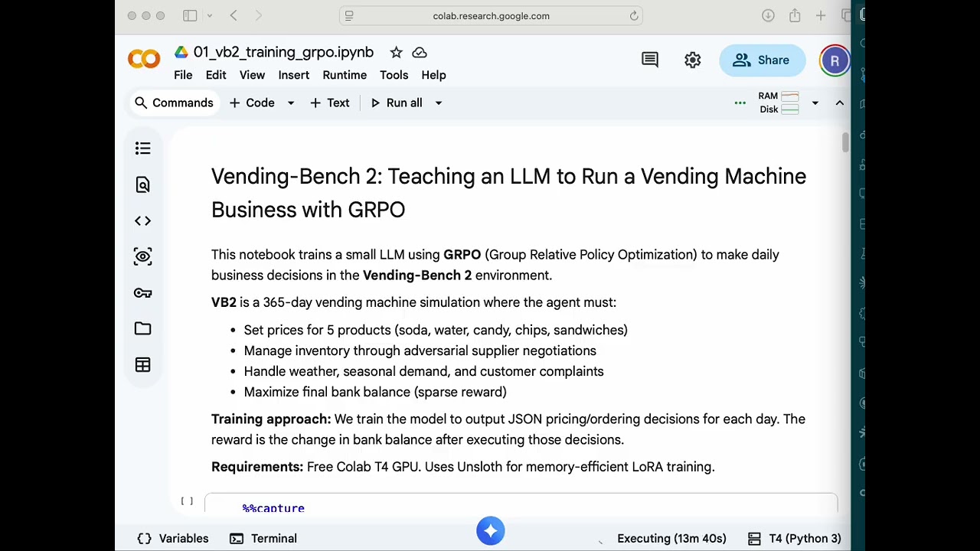Open the Tools menu
This screenshot has height=551, width=980.
[x=394, y=75]
